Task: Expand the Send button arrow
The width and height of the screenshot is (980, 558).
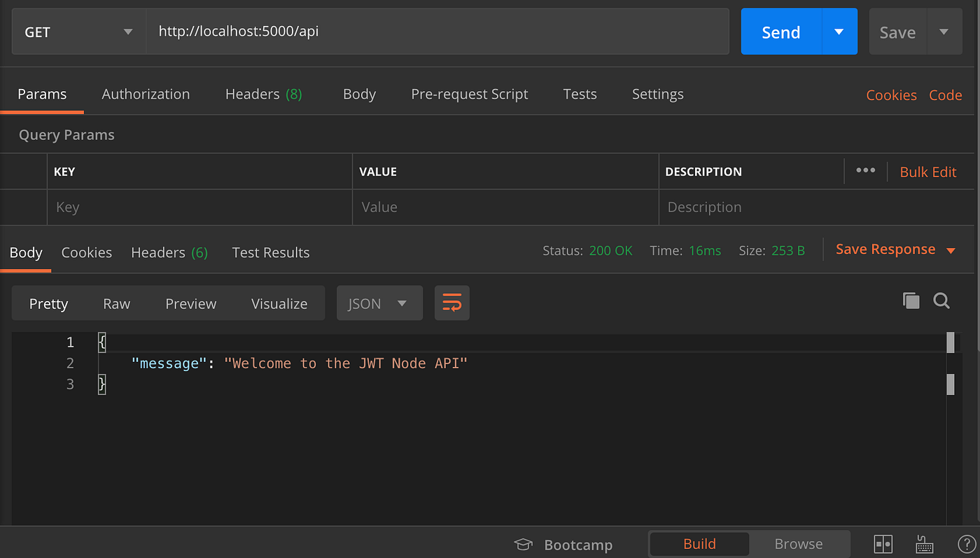Action: (x=839, y=32)
